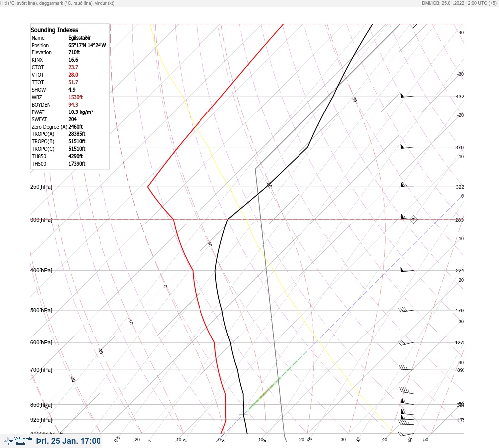
Task: Click the '600[hPa]' pressure label
Action: 41,343
